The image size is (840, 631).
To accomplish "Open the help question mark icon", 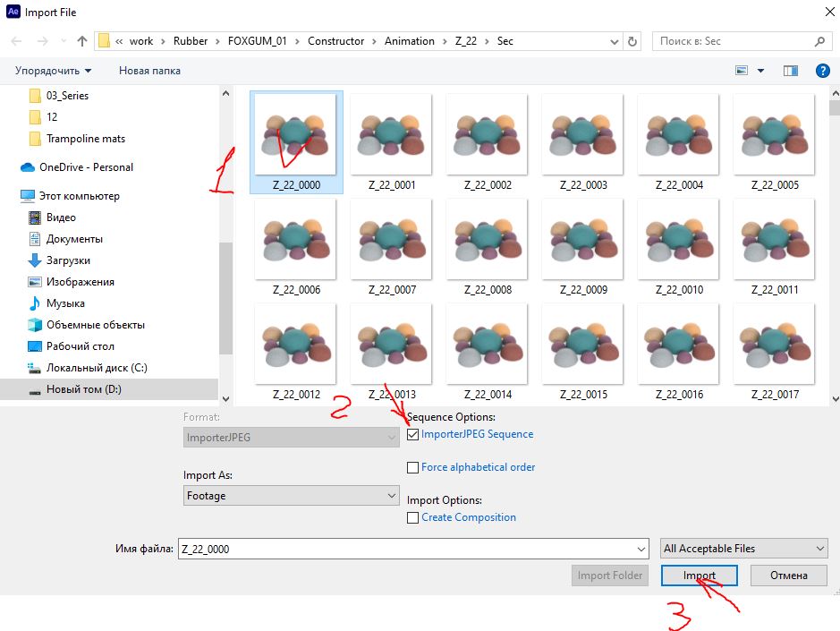I will pos(822,70).
